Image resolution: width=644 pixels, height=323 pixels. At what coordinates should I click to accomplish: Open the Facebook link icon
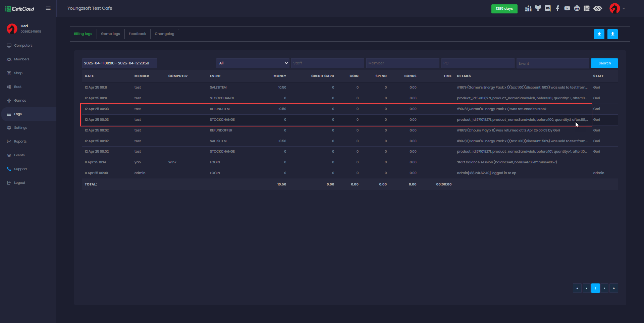pos(557,8)
